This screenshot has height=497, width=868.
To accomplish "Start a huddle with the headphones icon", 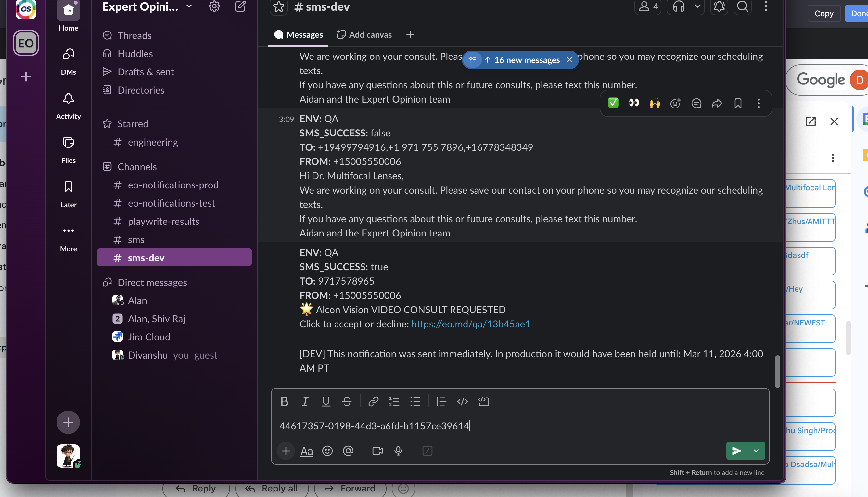I will point(679,6).
